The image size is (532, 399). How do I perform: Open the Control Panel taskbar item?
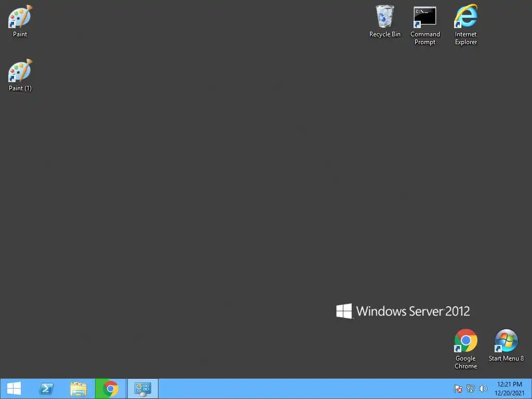[142, 389]
